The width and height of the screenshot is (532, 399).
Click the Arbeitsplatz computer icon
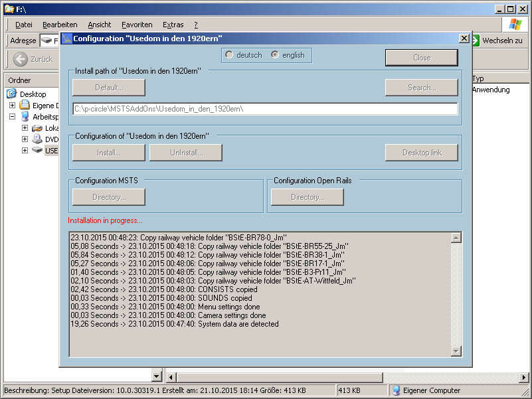pos(25,117)
